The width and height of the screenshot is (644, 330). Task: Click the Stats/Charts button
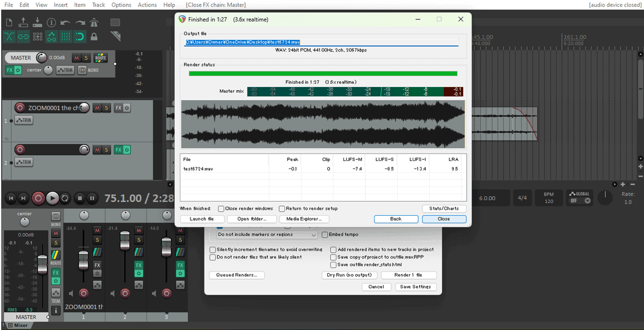[444, 209]
